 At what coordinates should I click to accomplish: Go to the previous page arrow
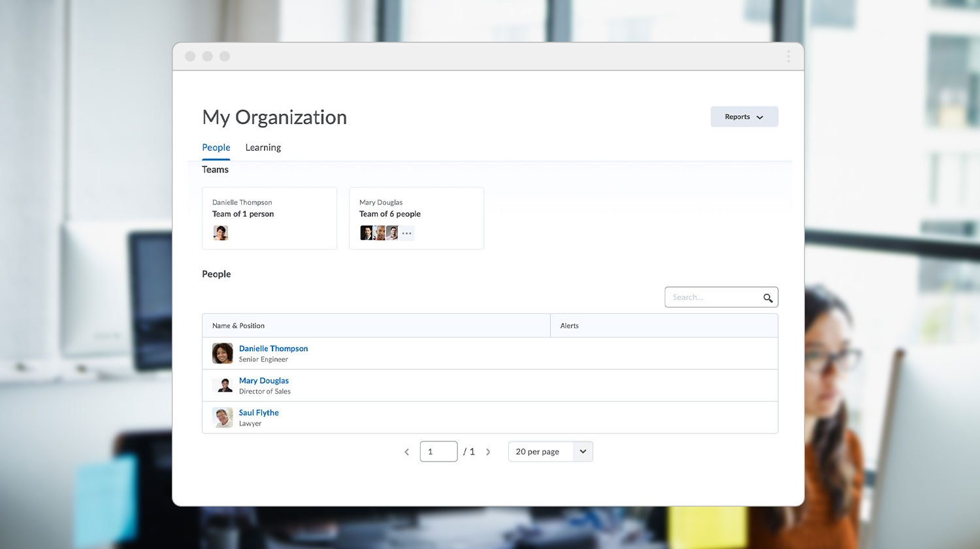tap(406, 452)
